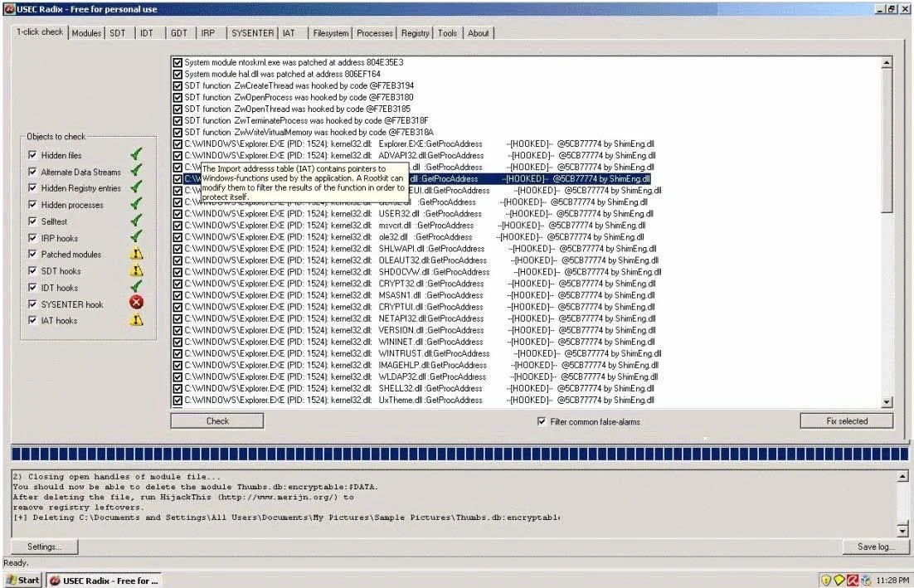Toggle the IDT hooks checkbox
The width and height of the screenshot is (914, 588).
point(32,287)
